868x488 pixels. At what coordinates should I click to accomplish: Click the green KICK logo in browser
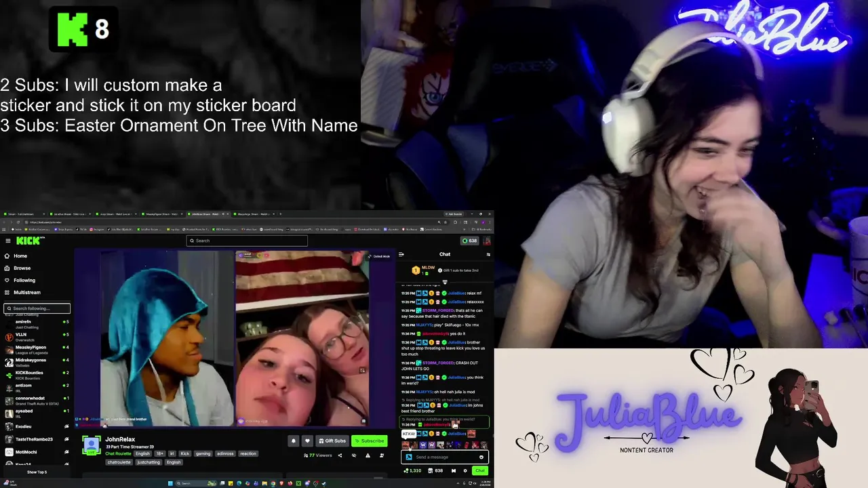[x=29, y=241]
